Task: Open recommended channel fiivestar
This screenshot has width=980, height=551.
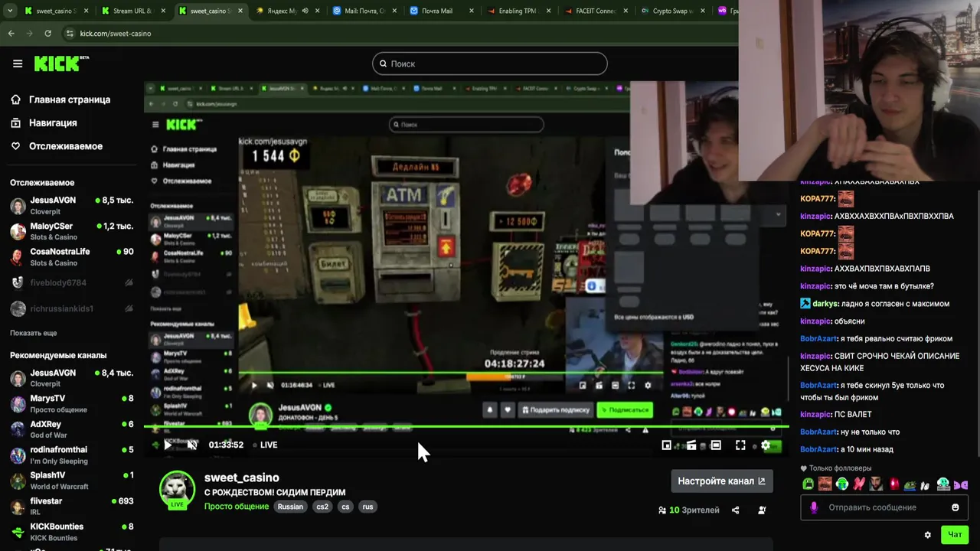Action: [x=71, y=506]
